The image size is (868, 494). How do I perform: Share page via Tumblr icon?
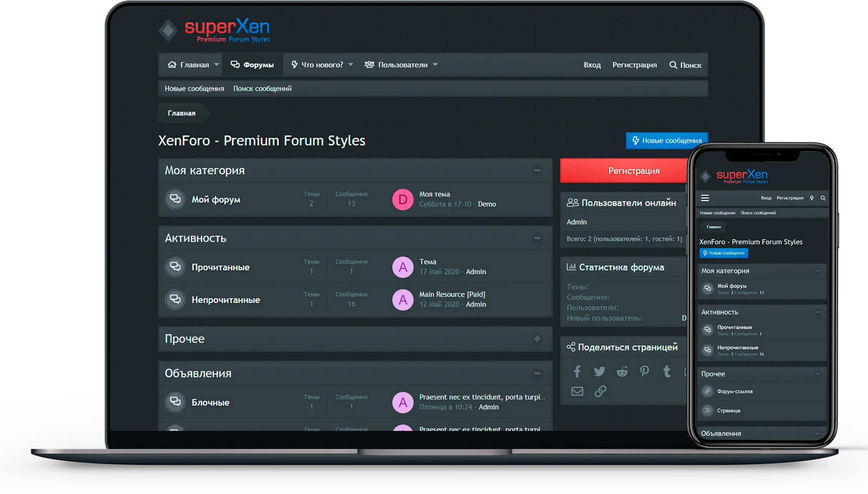point(667,371)
